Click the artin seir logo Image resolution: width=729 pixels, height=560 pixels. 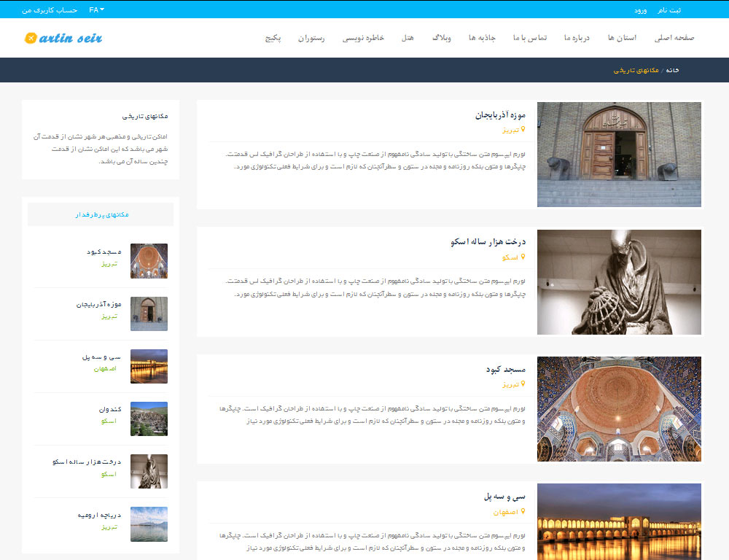coord(63,38)
